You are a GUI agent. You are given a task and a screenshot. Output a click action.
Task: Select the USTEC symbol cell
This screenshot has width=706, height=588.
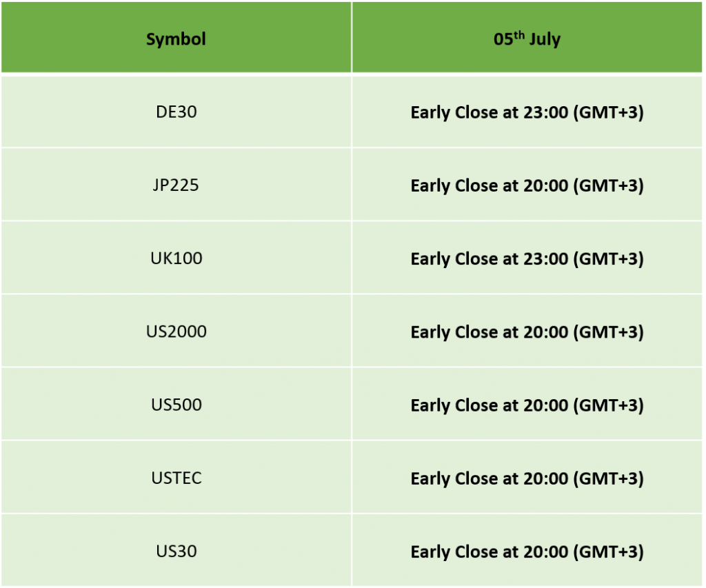[x=176, y=478]
